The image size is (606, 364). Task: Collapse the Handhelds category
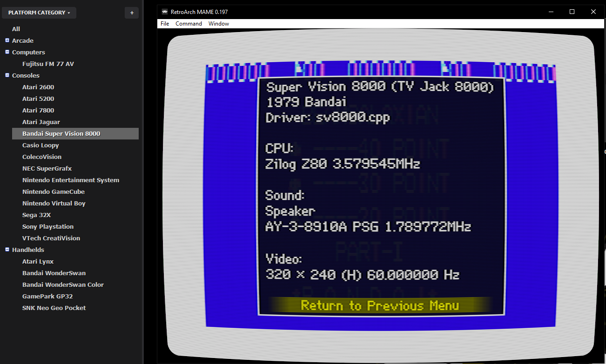[x=7, y=250]
